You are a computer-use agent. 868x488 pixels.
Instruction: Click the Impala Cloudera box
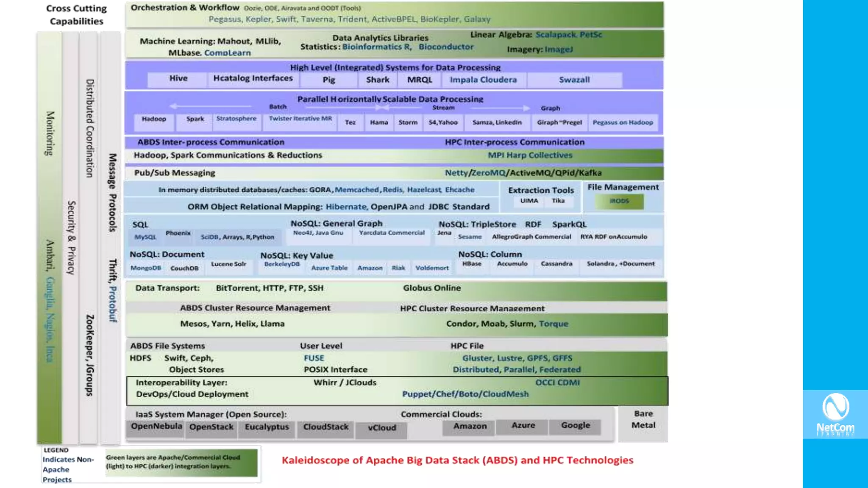point(483,80)
